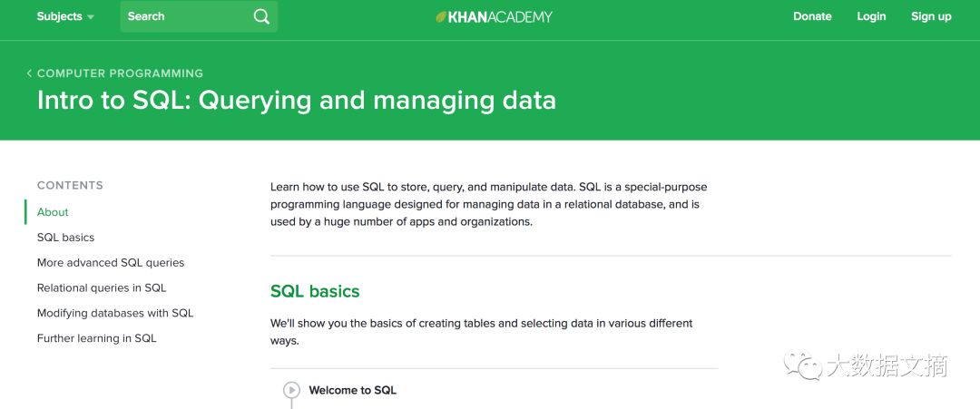Click the SQL basics green heading
The image size is (980, 409).
click(315, 292)
